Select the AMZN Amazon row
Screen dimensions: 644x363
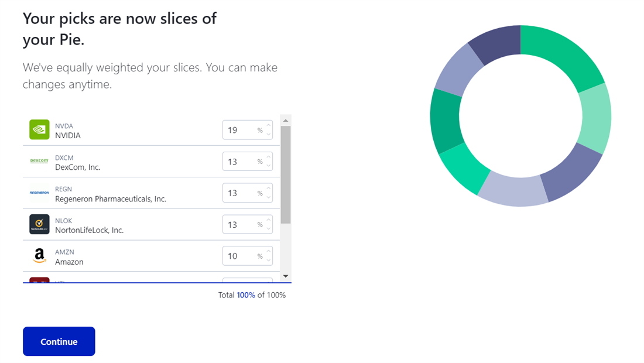pos(117,256)
